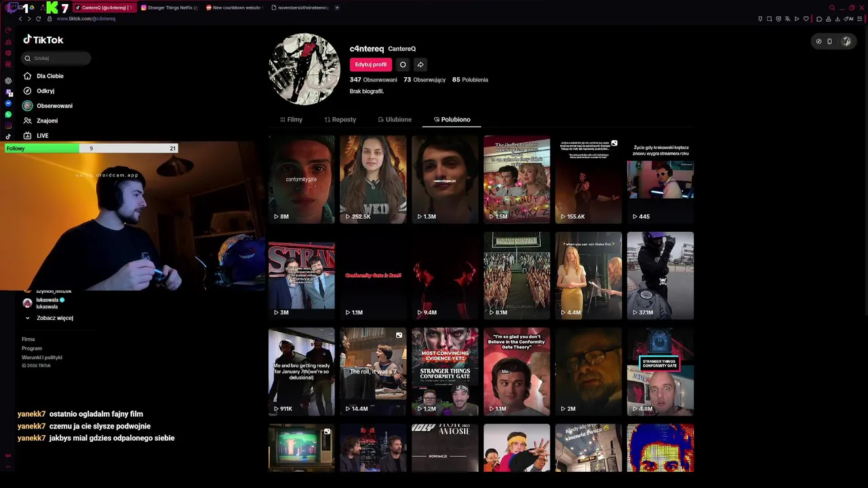The image size is (868, 488).
Task: Open ChatGPT in the Opera GX sidebar
Action: (8, 81)
